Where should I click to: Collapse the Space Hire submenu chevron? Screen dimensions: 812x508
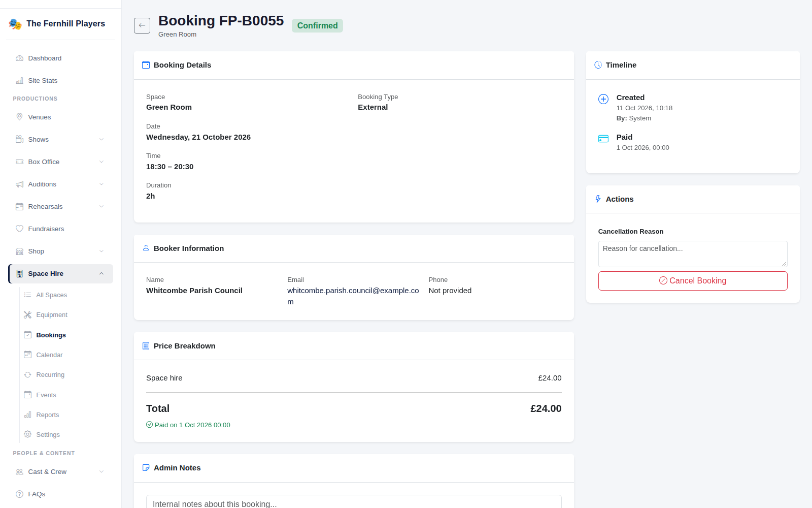101,274
